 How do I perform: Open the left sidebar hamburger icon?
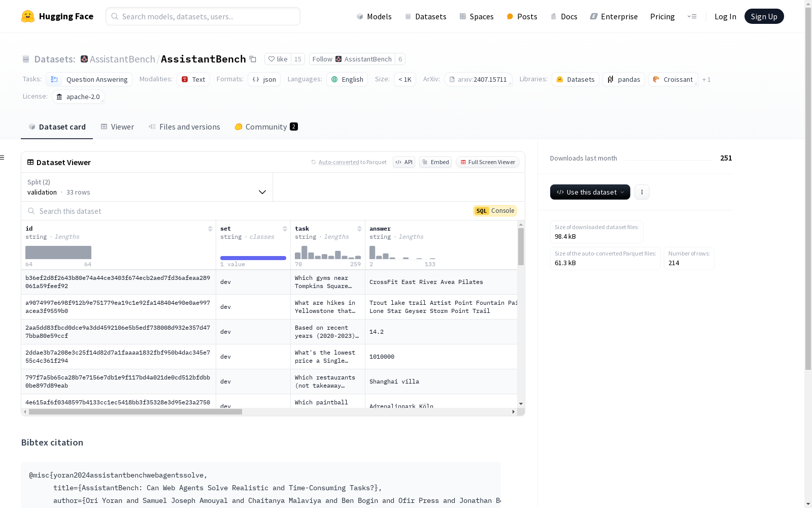pos(2,157)
